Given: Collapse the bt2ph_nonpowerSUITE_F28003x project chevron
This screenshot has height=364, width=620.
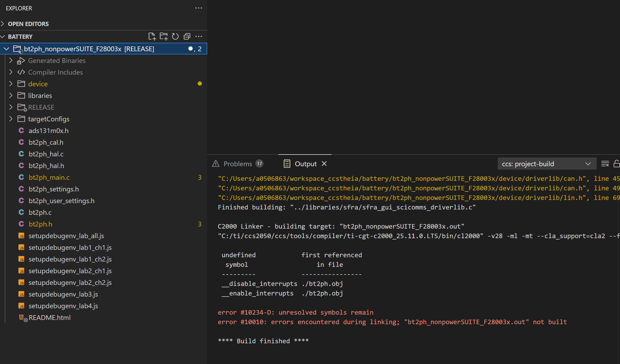Looking at the screenshot, I should pos(7,49).
